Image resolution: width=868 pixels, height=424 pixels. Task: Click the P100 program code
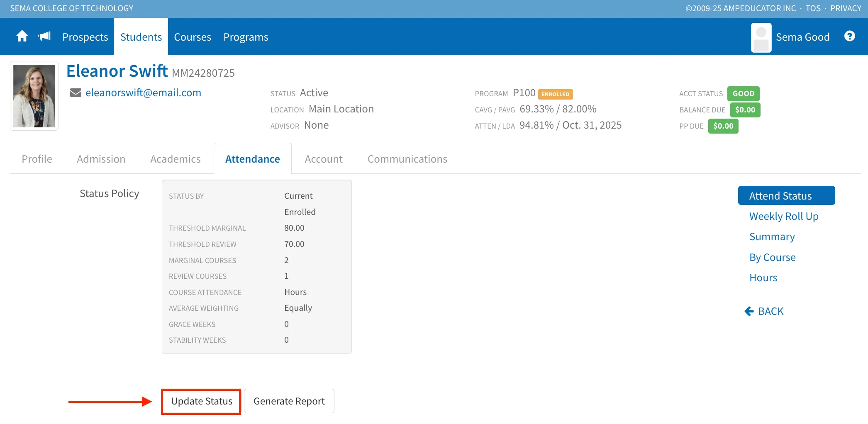(524, 93)
